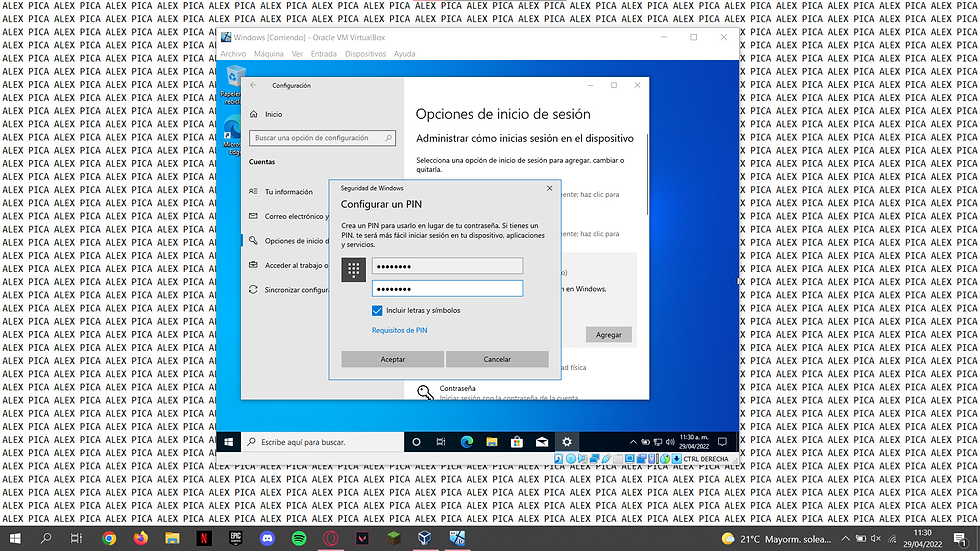Launch Firefox from host taskbar
Viewport: 980px width, 551px height.
[141, 539]
